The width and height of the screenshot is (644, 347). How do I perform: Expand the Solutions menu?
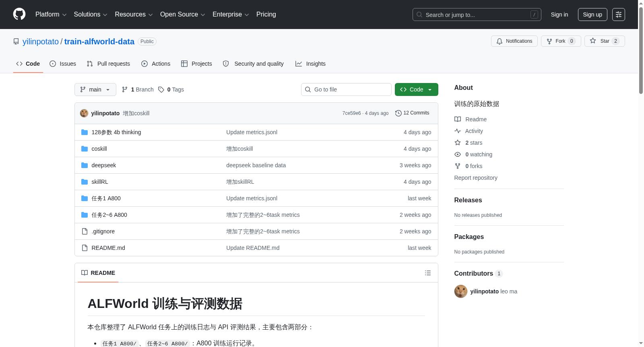click(91, 15)
